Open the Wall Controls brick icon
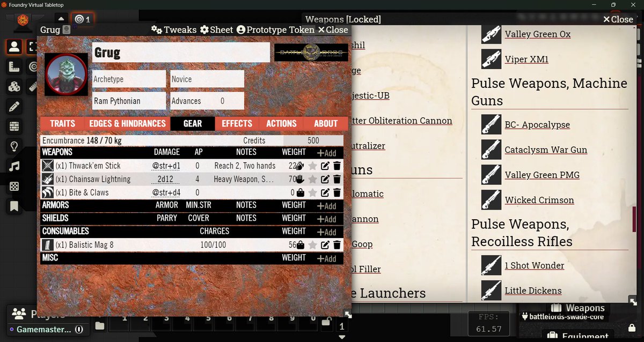Screen dimensions: 644x342 tap(14, 127)
